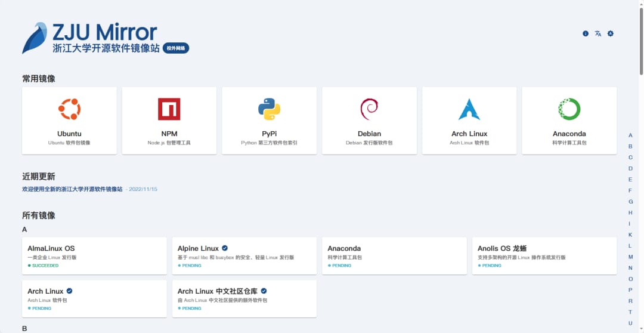Open Anaconda card under 所有镜像
The height and width of the screenshot is (333, 644).
point(394,255)
